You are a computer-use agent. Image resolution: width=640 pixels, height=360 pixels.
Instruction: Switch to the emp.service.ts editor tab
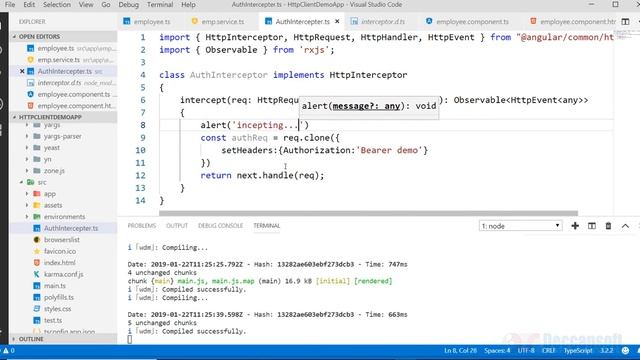tap(218, 21)
